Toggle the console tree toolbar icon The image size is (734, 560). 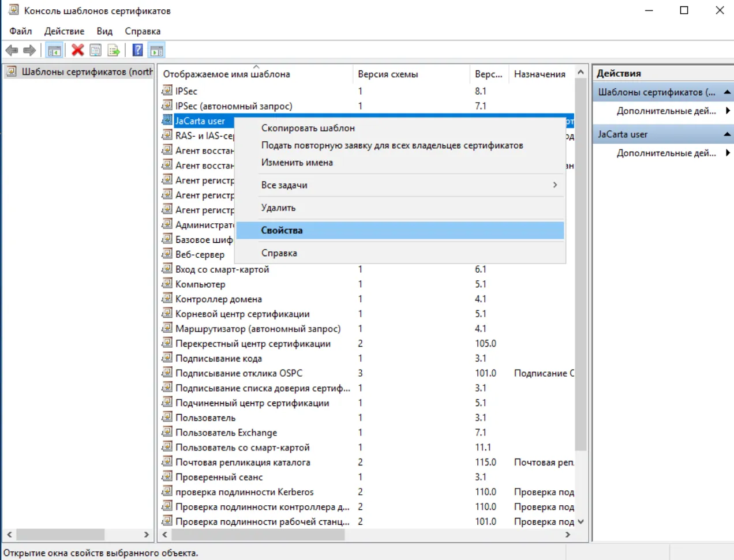[x=55, y=51]
